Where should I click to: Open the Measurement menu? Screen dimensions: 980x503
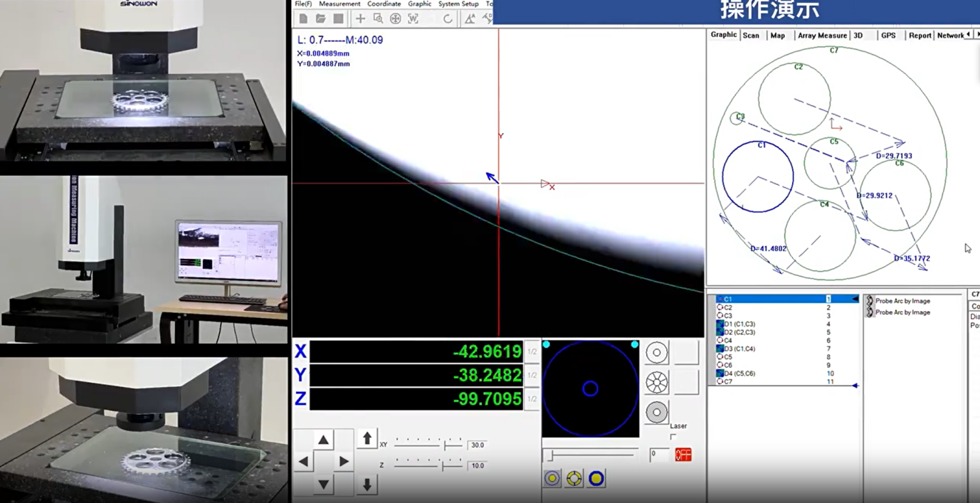point(339,4)
